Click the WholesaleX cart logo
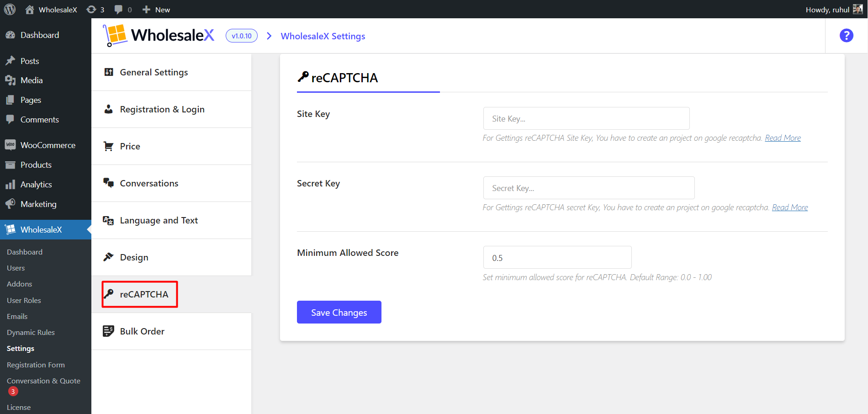Screen dimensions: 868x414 [x=115, y=35]
